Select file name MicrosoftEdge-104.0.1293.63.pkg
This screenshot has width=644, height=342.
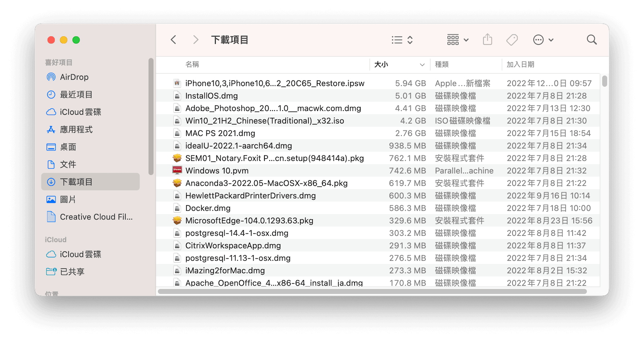249,220
